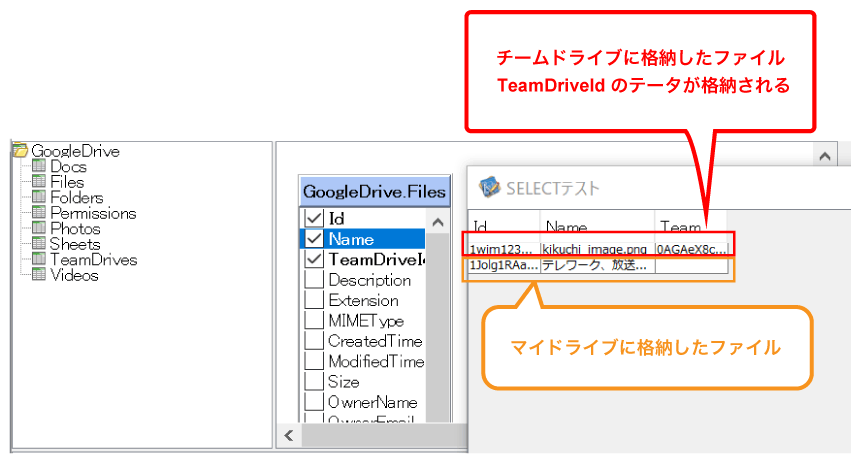This screenshot has height=459, width=851.
Task: Click left arrow of horizontal scrollbar
Action: tap(289, 435)
